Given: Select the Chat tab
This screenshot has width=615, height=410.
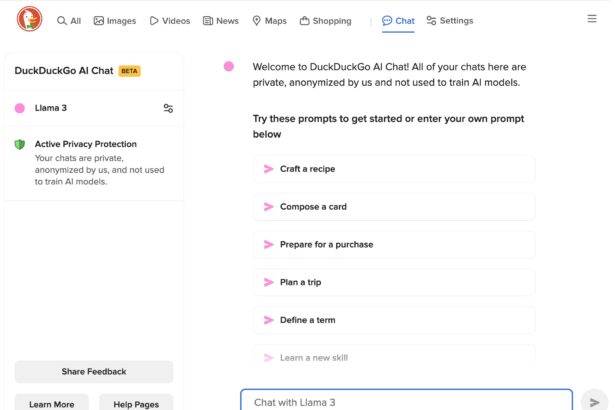Looking at the screenshot, I should tap(398, 21).
